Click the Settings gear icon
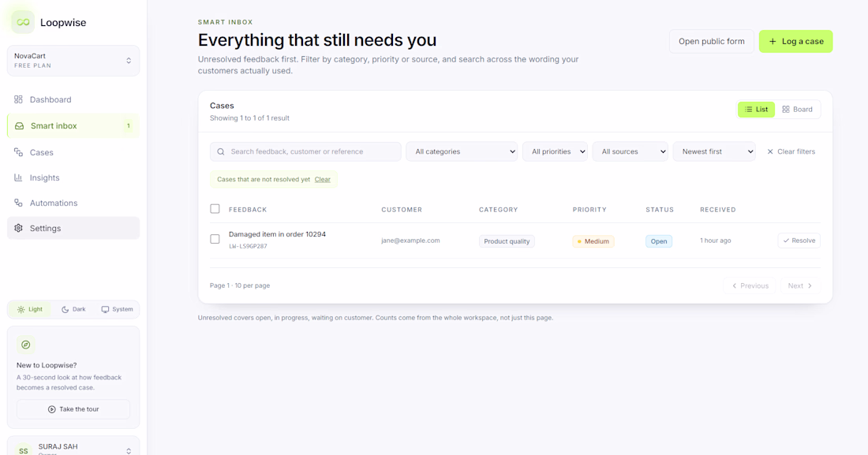This screenshot has height=455, width=868. point(18,228)
